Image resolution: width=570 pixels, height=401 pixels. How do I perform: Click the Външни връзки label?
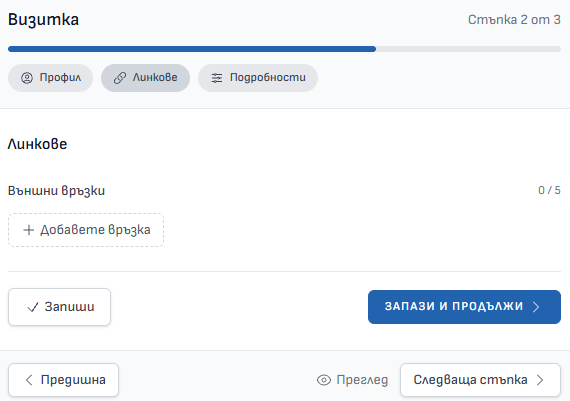[x=56, y=191]
